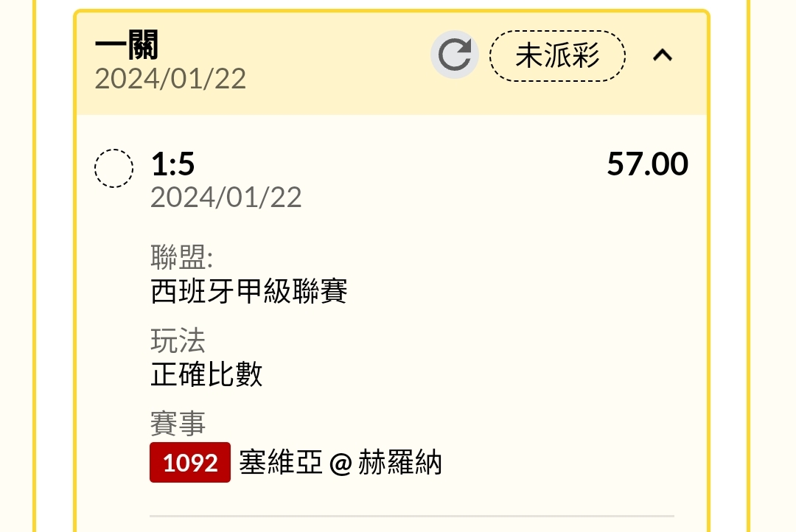Click the 聯盟 label
This screenshot has height=532, width=796.
pos(181,258)
